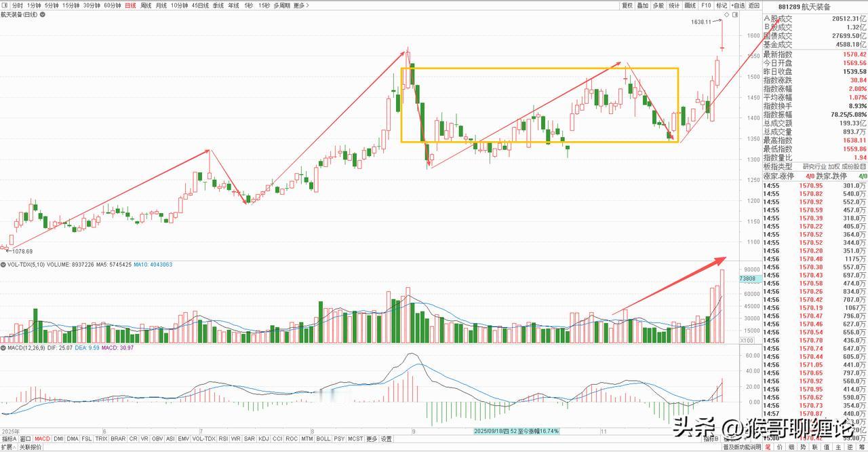Select the BOLL indicator
Screen dimensions: 868x452
click(x=323, y=439)
